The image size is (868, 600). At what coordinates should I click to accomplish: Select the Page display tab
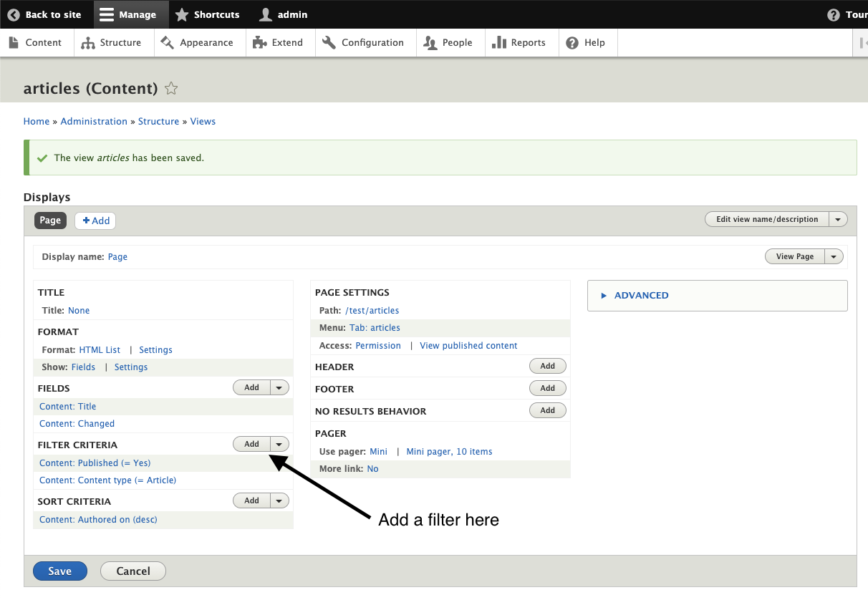(x=49, y=221)
